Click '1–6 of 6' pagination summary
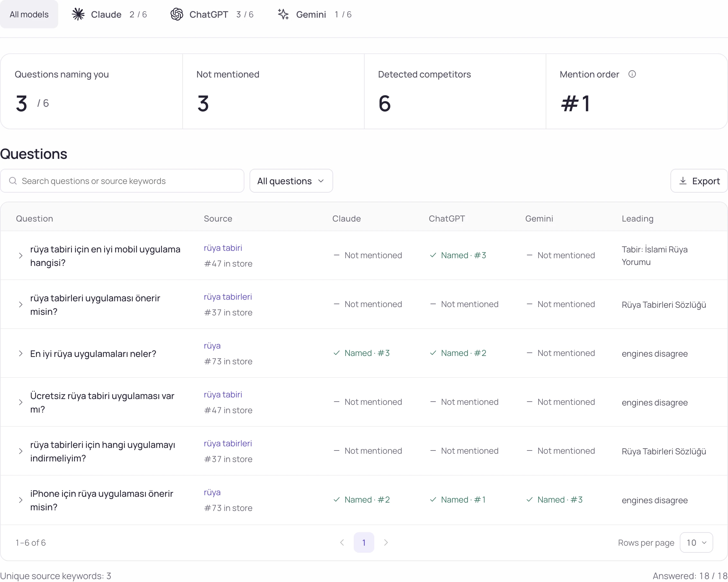 (31, 542)
